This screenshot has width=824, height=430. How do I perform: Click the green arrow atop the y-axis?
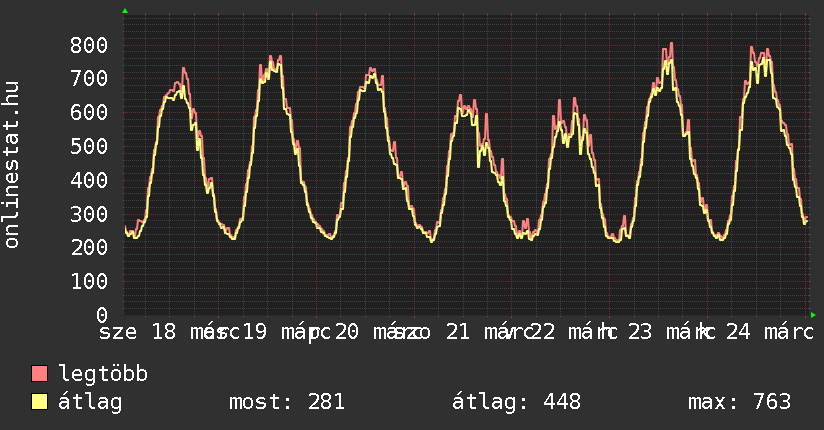pos(124,11)
